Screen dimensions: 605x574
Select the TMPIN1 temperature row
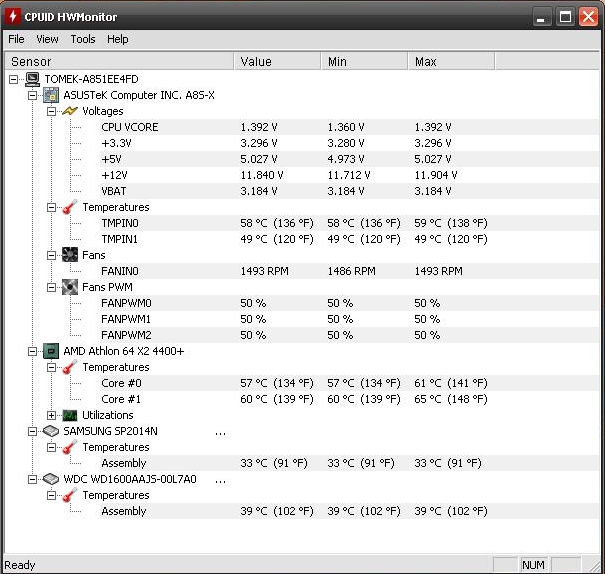pyautogui.click(x=349, y=239)
